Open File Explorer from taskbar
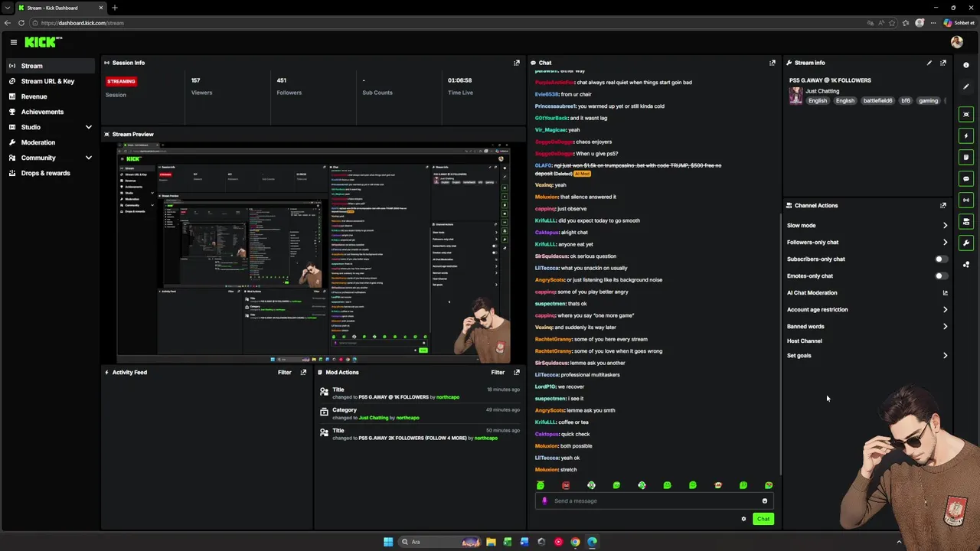The width and height of the screenshot is (980, 551). tap(491, 542)
